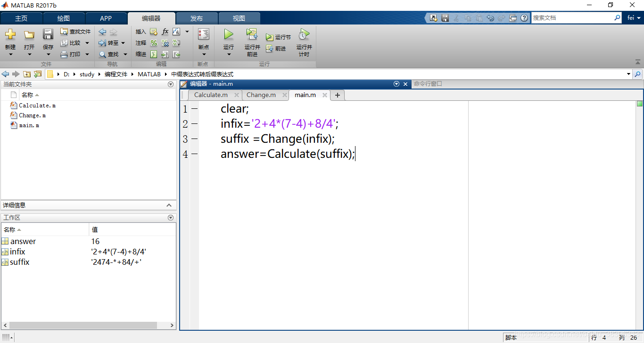The image size is (644, 343).
Task: Select the answer variable in workspace
Action: 23,241
